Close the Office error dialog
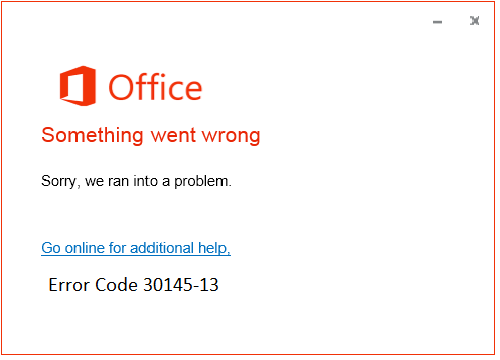The height and width of the screenshot is (360, 500). 475,21
